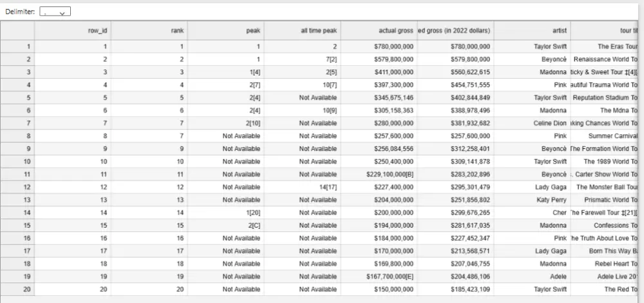Click the $170,000,000 cell

click(x=379, y=251)
